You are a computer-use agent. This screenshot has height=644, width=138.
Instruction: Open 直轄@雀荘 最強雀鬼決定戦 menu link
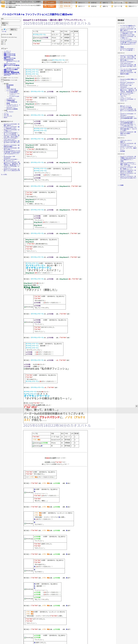11,72
